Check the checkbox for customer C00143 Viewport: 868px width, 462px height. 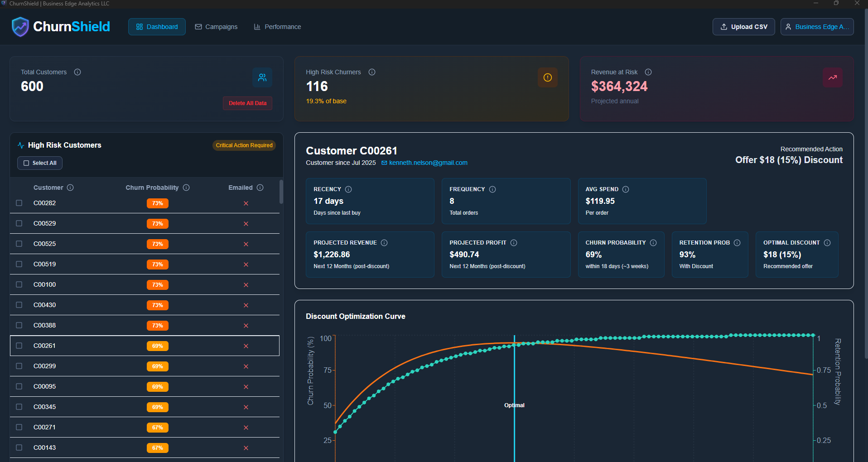(19, 448)
